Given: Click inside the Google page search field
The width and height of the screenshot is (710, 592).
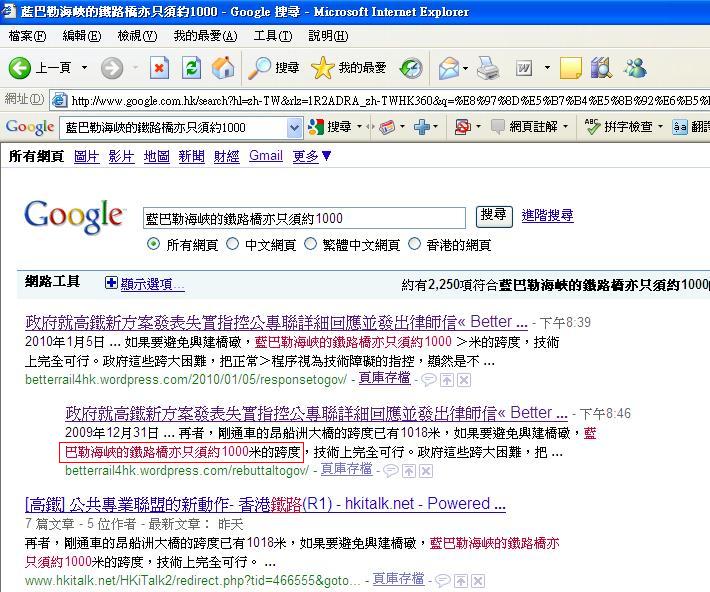Looking at the screenshot, I should (x=304, y=218).
